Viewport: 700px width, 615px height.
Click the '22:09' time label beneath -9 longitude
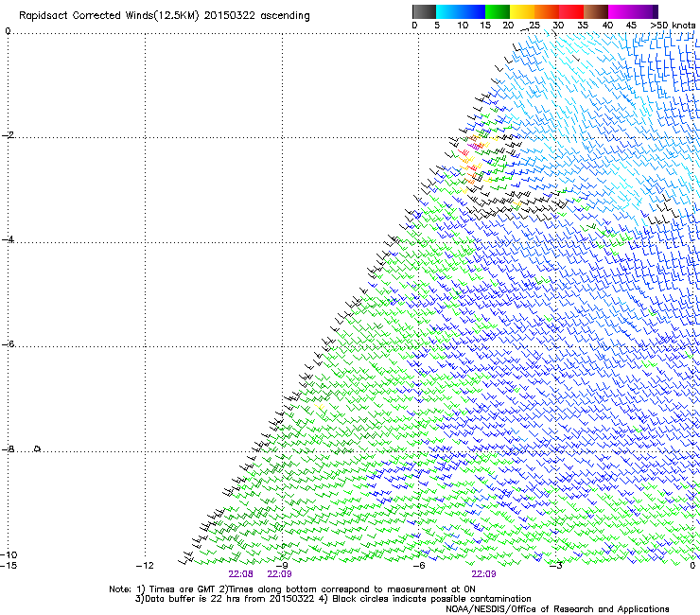point(279,574)
